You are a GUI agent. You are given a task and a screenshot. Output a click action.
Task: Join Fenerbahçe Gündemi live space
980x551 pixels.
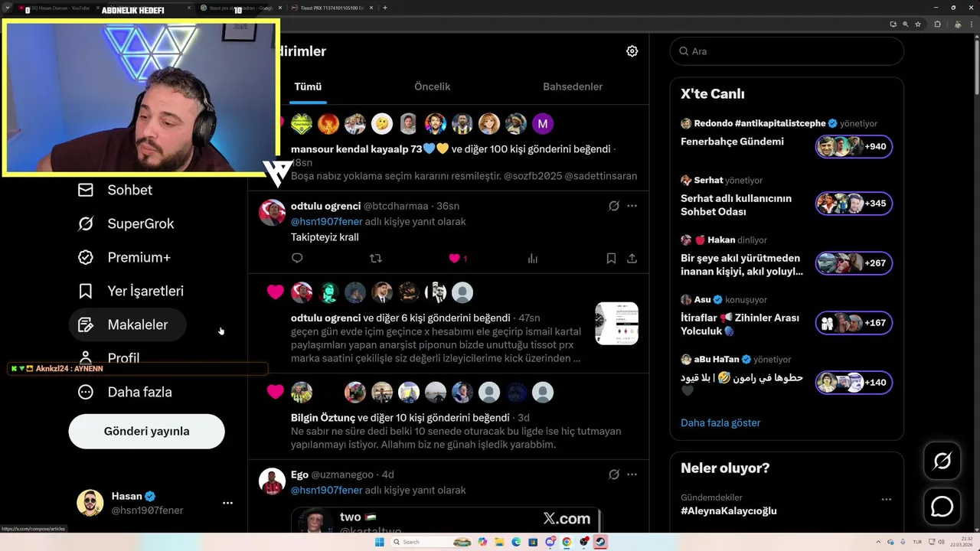click(854, 146)
